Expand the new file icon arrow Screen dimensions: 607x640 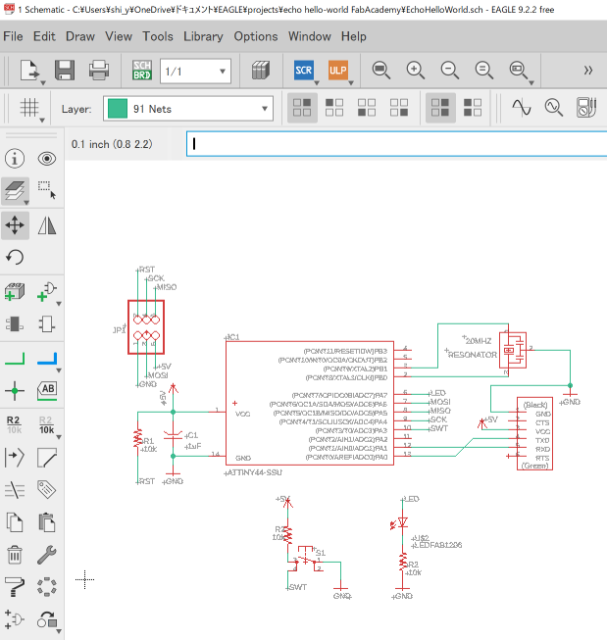click(x=43, y=83)
